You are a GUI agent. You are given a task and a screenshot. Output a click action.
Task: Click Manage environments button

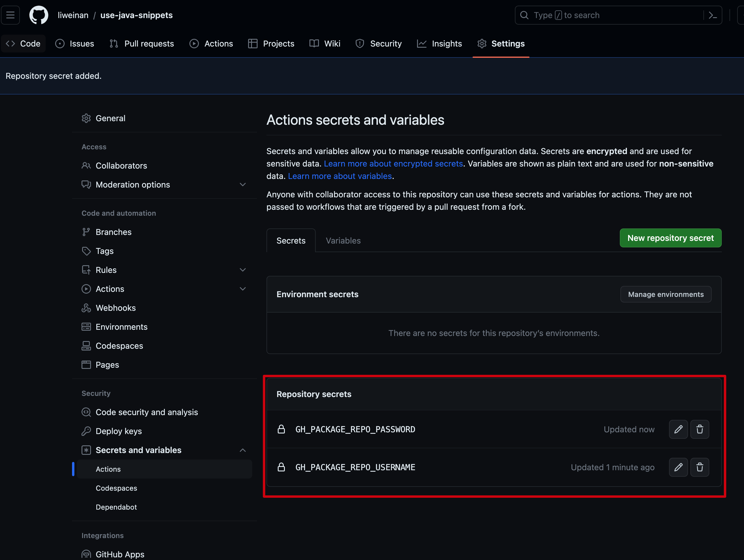pyautogui.click(x=666, y=295)
